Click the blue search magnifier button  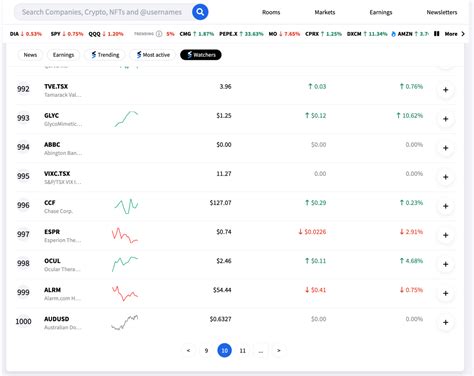[200, 12]
